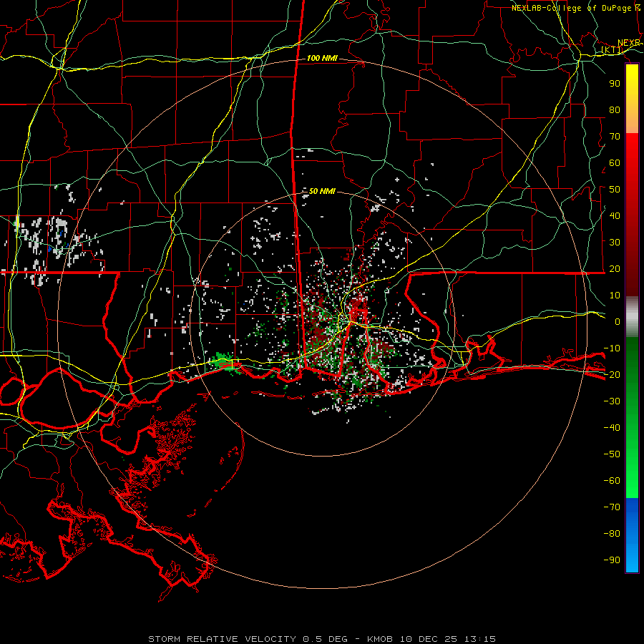The image size is (644, 644).
Task: Click the positive '10' scale value
Action: point(615,296)
